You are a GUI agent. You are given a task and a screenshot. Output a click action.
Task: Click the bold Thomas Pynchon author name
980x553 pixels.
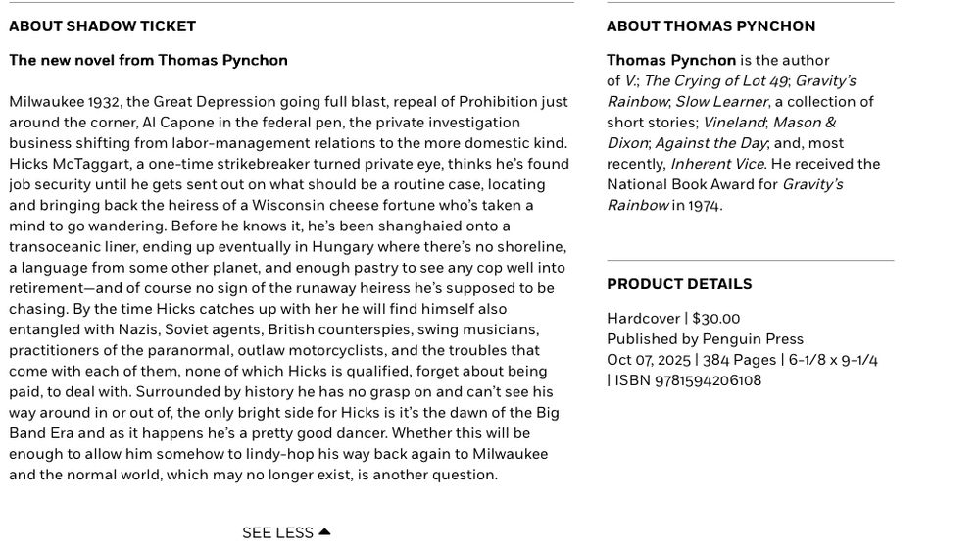(671, 60)
